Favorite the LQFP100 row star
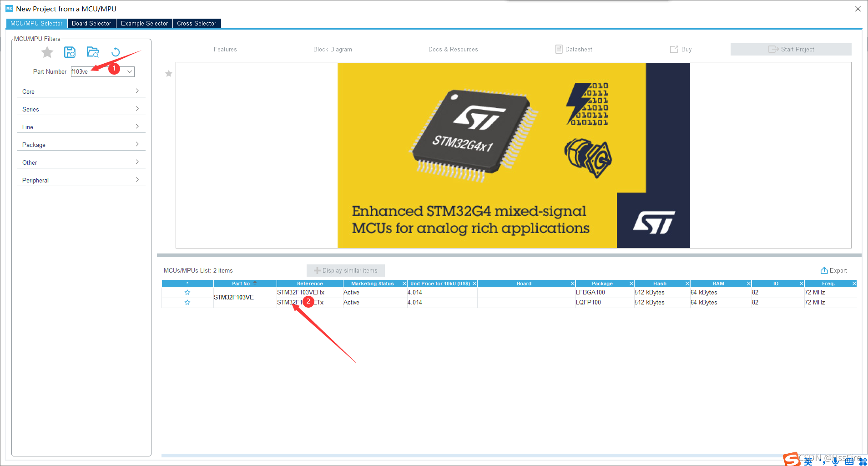Viewport: 868px width, 466px height. [187, 303]
